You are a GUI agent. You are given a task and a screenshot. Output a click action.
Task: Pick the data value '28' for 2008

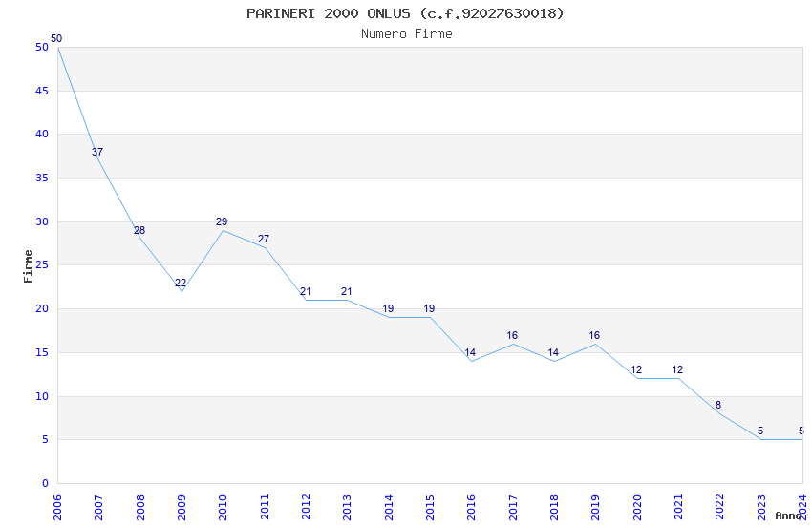tap(139, 230)
